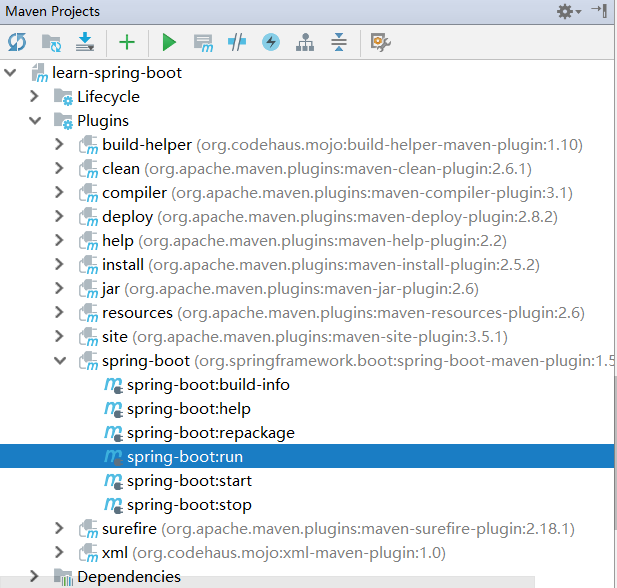
Task: Collapse the Plugins node
Action: tap(35, 120)
